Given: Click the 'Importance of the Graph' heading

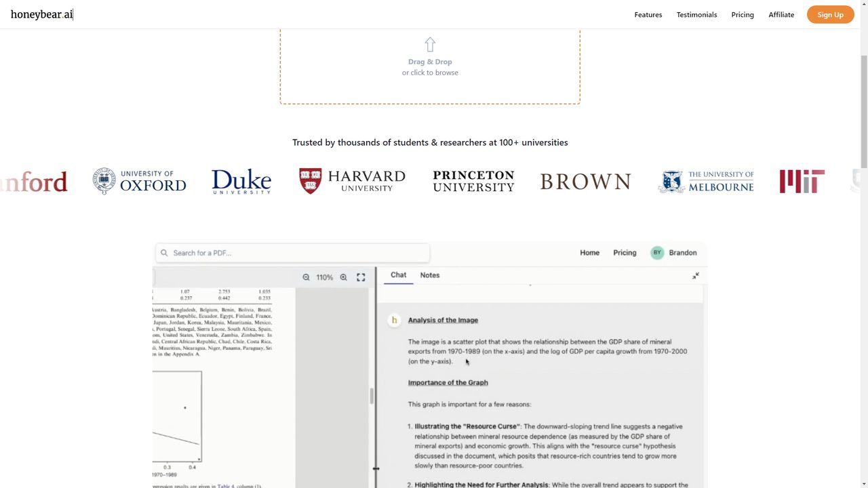Looking at the screenshot, I should [x=448, y=382].
